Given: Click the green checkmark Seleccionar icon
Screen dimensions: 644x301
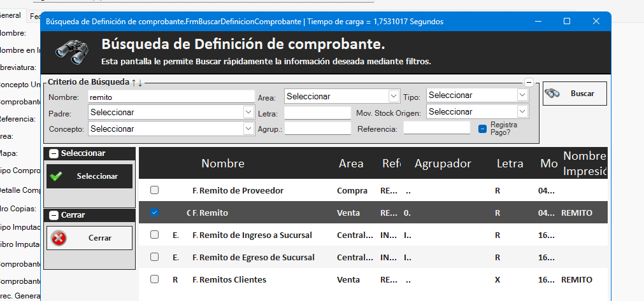Looking at the screenshot, I should tap(56, 176).
